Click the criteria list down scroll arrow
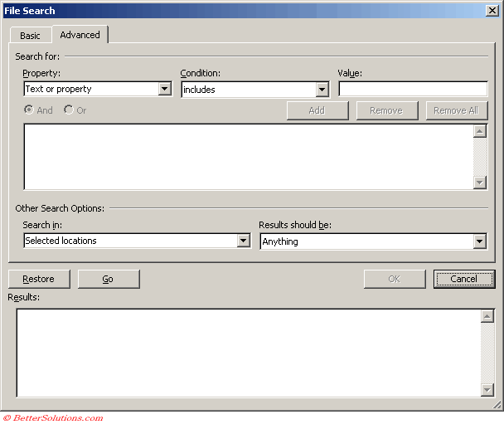Image resolution: width=504 pixels, height=424 pixels. (480, 183)
